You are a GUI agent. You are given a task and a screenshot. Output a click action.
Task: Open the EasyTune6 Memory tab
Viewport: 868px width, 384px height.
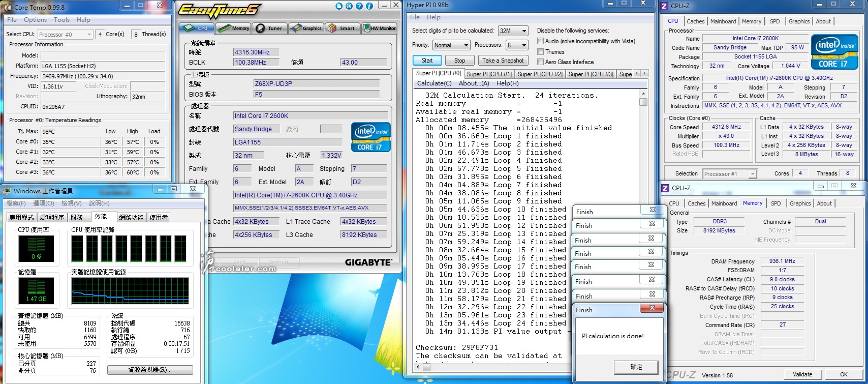(233, 28)
